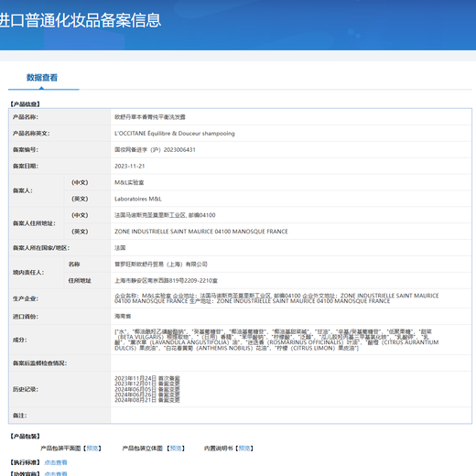
Task: Click 点击查看 next to 执行标准
Action: (x=56, y=462)
